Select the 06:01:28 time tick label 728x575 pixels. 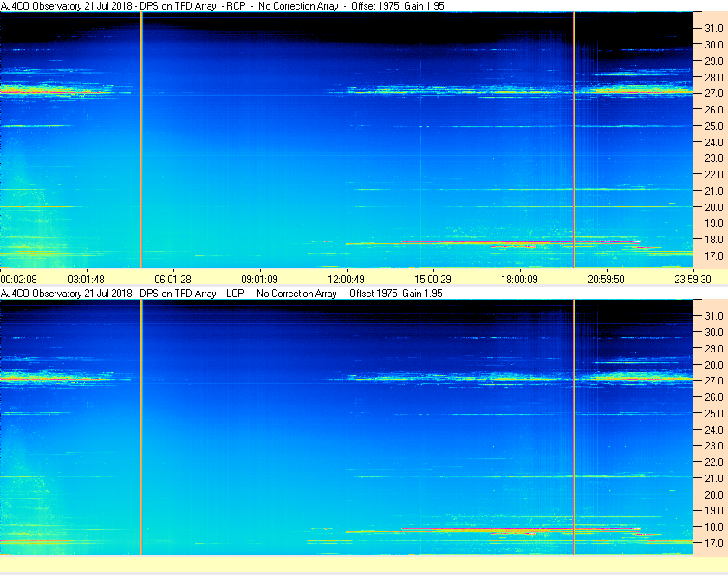point(172,280)
